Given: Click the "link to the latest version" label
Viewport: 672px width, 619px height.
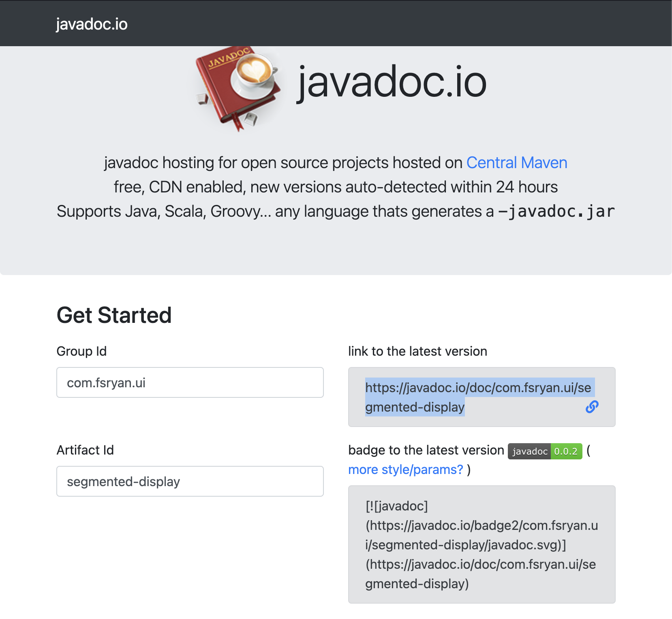Looking at the screenshot, I should click(418, 351).
